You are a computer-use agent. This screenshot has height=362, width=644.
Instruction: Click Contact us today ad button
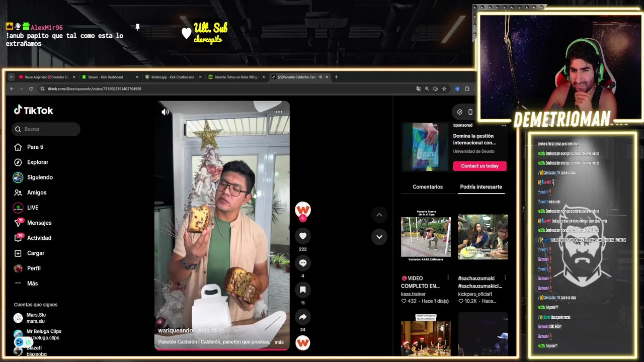480,166
